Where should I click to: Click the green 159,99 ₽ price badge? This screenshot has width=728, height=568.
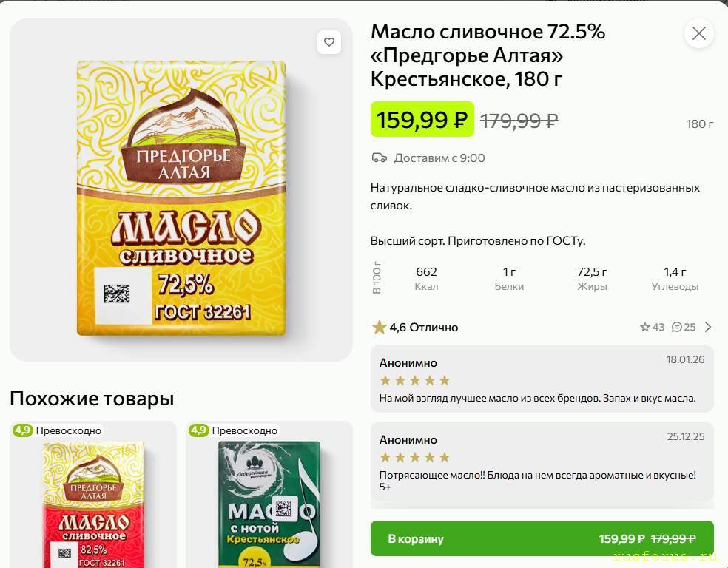pyautogui.click(x=422, y=119)
